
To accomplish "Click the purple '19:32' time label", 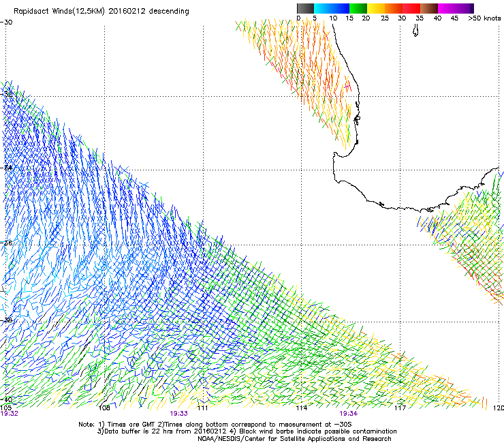I will pyautogui.click(x=9, y=414).
